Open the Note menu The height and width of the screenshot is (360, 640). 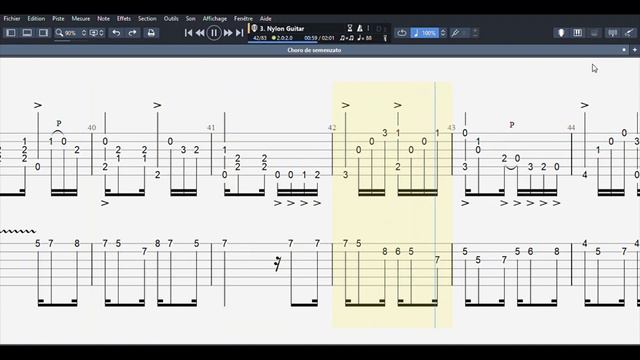pos(103,19)
